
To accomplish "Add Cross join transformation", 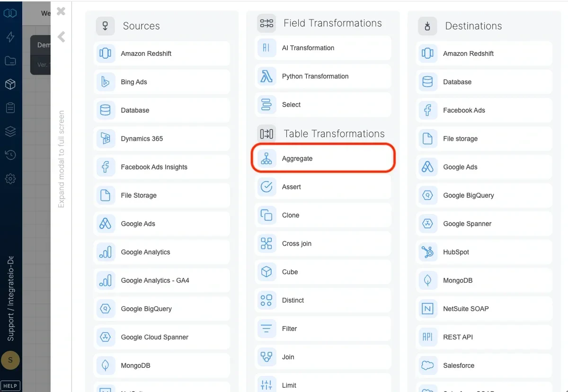I will [323, 244].
